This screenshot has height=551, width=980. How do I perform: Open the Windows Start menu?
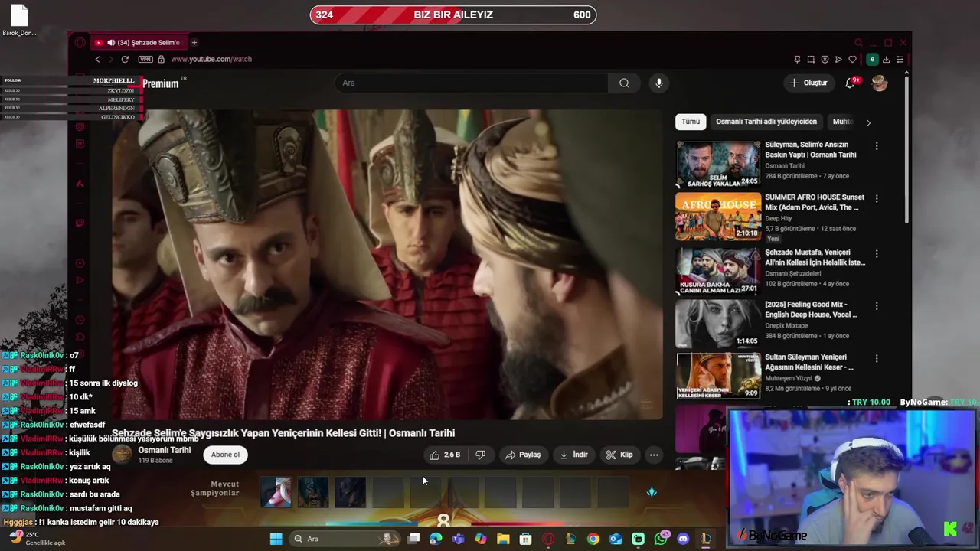tap(276, 539)
